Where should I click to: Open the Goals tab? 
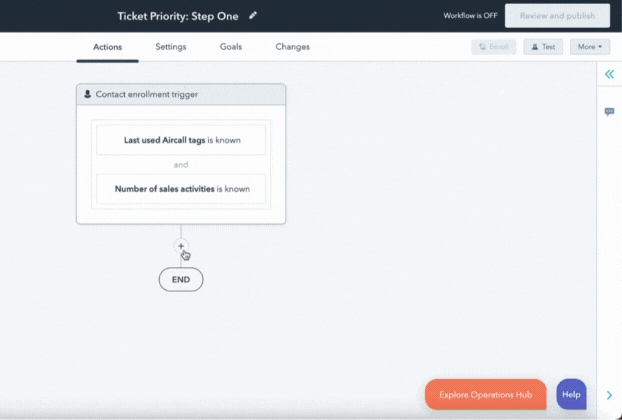click(231, 47)
